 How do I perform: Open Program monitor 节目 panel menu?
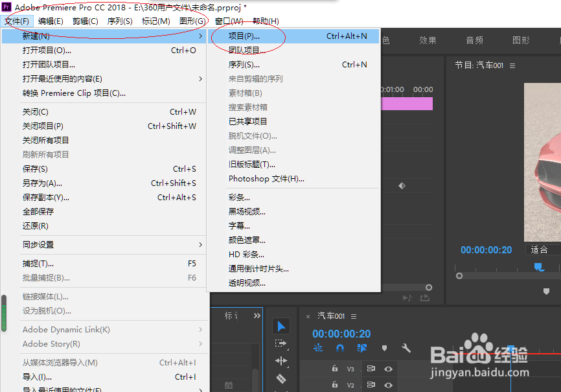512,65
